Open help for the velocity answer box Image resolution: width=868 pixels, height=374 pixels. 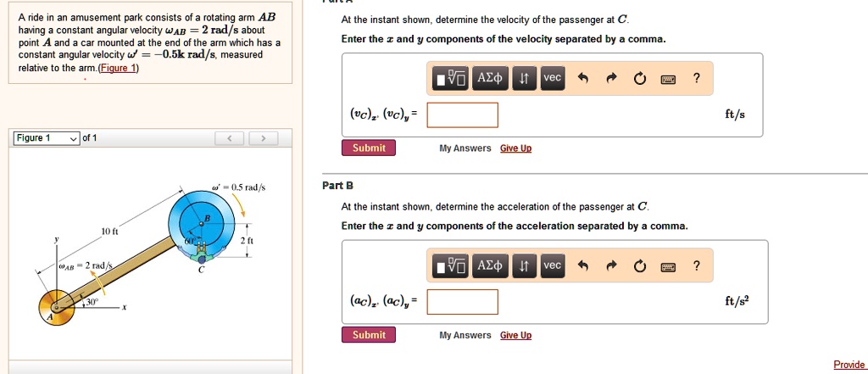696,79
